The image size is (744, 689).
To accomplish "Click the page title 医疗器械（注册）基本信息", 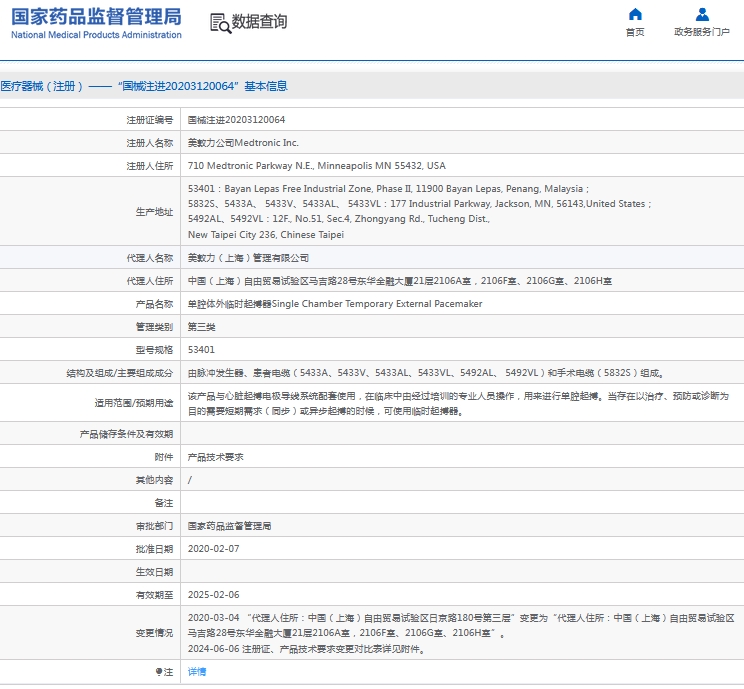I will tap(144, 86).
